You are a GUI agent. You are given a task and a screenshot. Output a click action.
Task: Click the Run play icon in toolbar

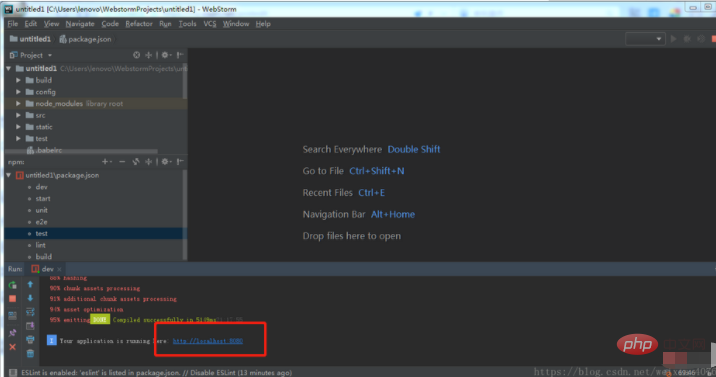(x=674, y=39)
